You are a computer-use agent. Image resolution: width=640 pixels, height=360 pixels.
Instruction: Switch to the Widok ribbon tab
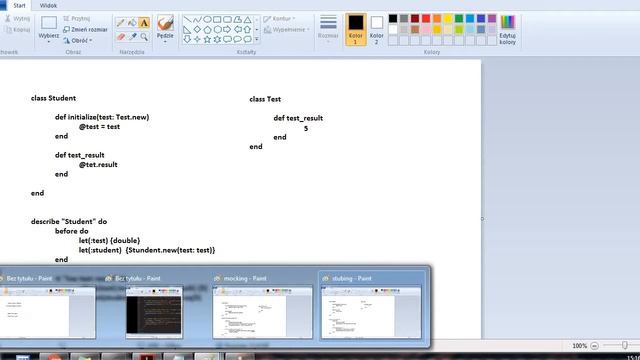click(48, 6)
